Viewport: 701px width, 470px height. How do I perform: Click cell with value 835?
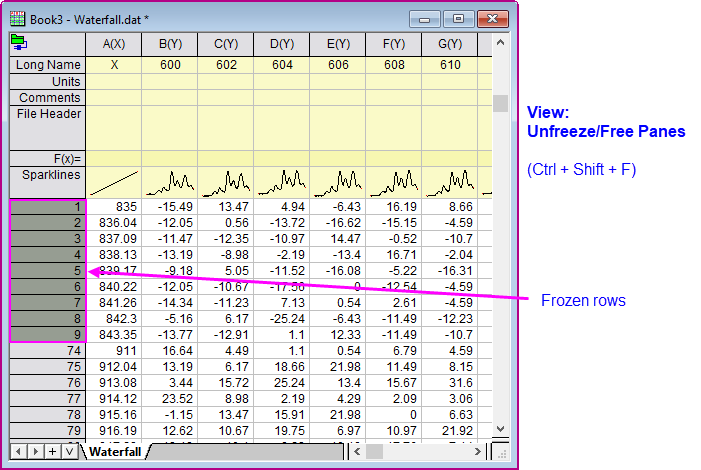click(114, 207)
